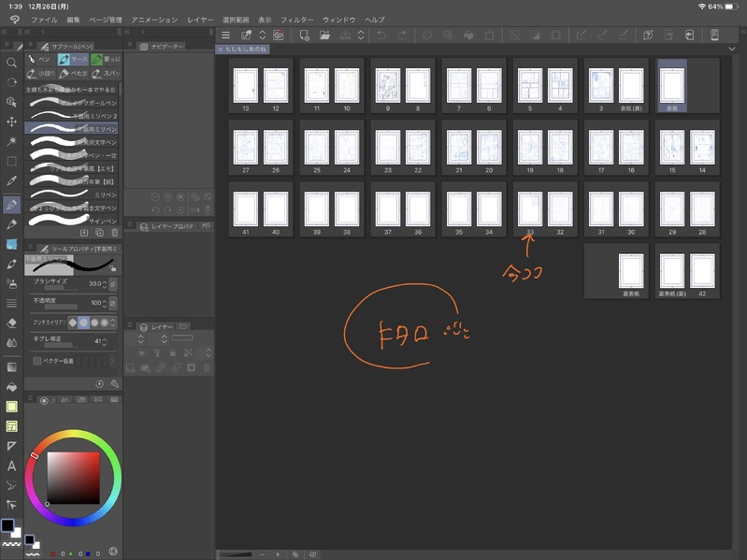
Task: Select no anti-aliasing option
Action: coord(72,323)
